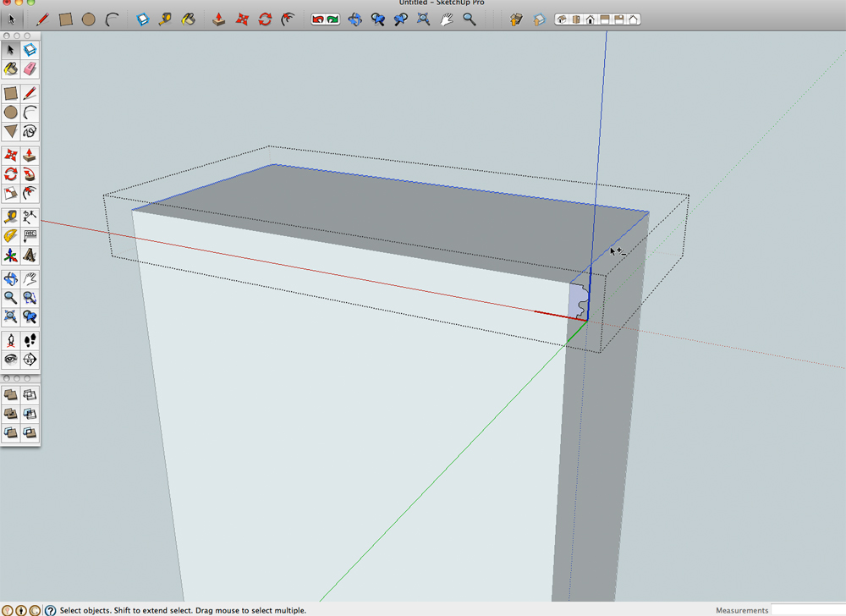Select the 3D Text tool
The image size is (846, 616).
(30, 255)
